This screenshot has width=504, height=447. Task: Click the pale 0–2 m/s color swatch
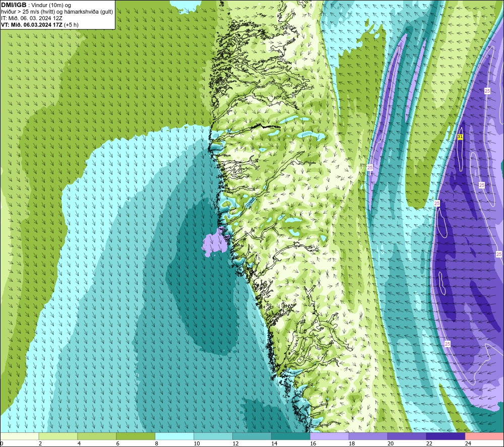pyautogui.click(x=19, y=436)
